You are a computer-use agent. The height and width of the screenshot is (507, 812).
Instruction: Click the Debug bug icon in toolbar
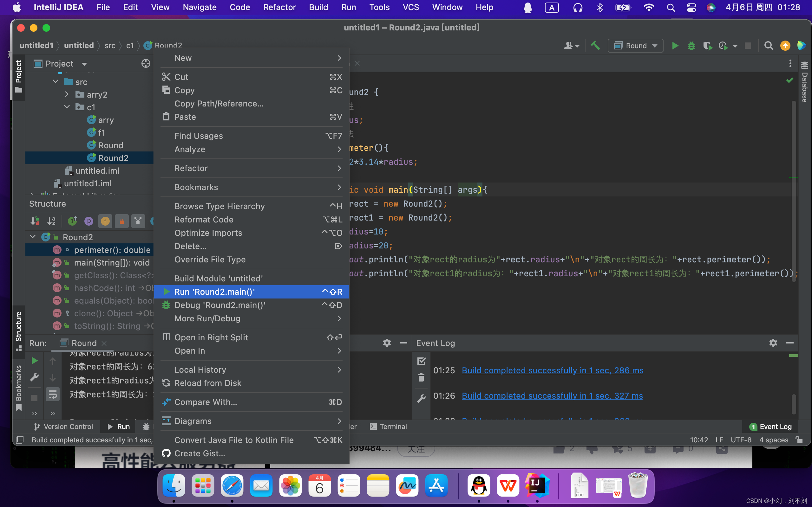point(691,46)
